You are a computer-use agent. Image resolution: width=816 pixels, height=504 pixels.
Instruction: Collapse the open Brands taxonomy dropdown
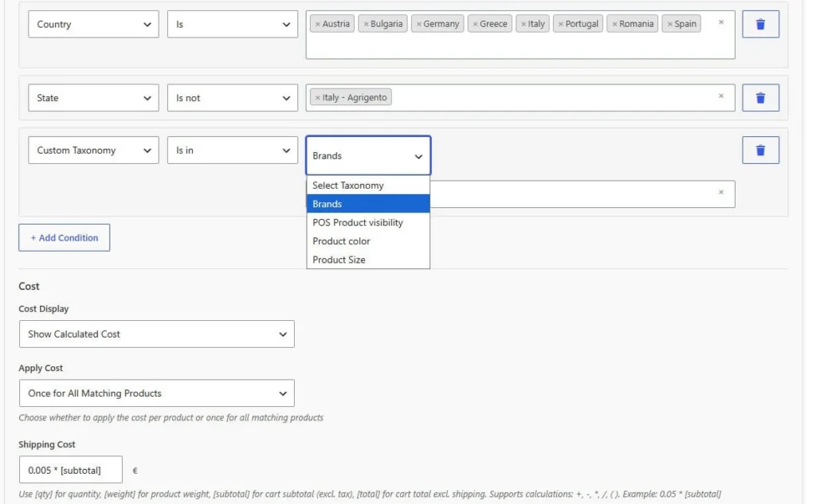coord(368,155)
